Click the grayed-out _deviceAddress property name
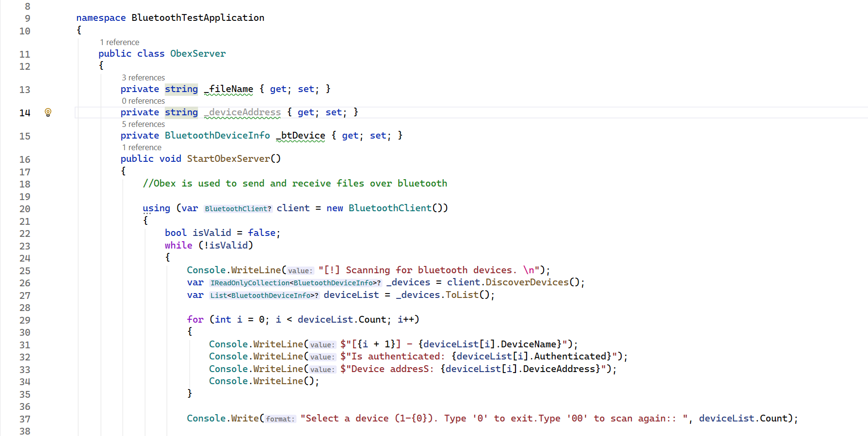The height and width of the screenshot is (436, 868). point(242,112)
